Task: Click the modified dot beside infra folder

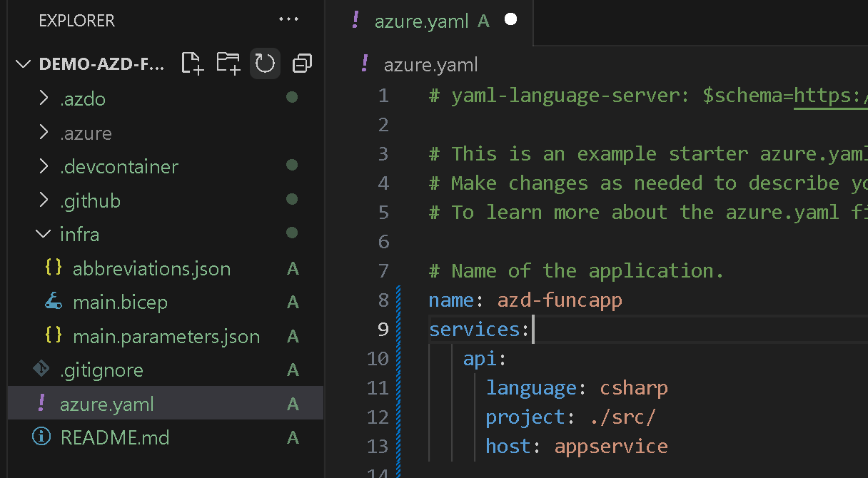Action: tap(291, 233)
